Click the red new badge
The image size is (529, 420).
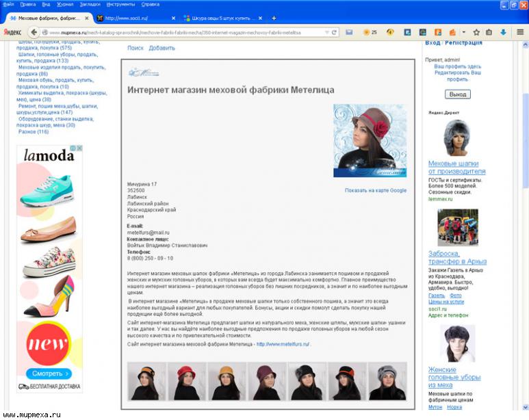pyautogui.click(x=48, y=343)
